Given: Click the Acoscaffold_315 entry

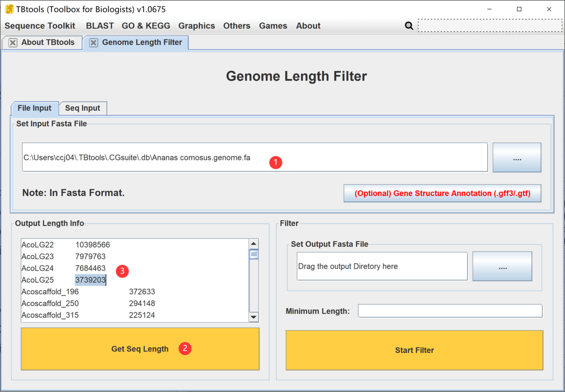Looking at the screenshot, I should (50, 315).
